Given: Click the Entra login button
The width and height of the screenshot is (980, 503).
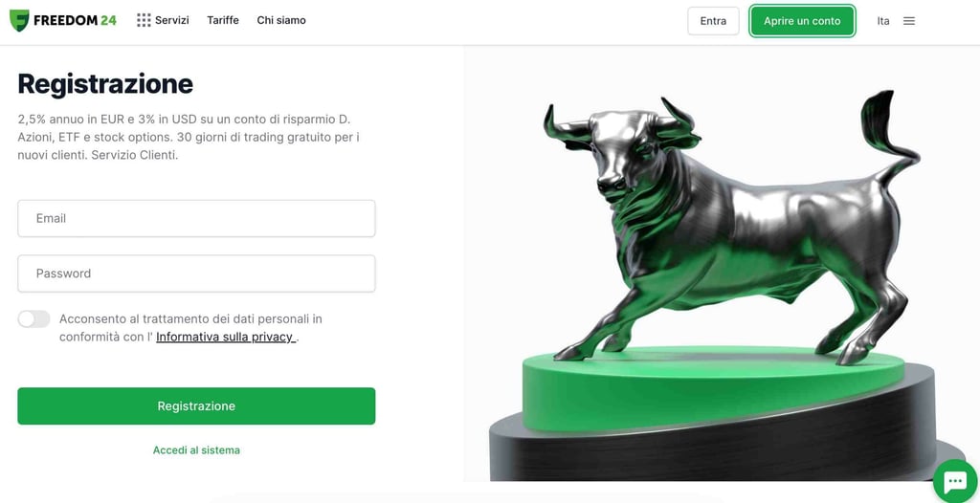Looking at the screenshot, I should pos(713,21).
